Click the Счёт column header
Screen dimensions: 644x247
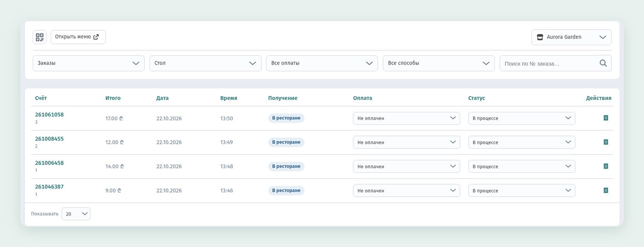(x=41, y=98)
